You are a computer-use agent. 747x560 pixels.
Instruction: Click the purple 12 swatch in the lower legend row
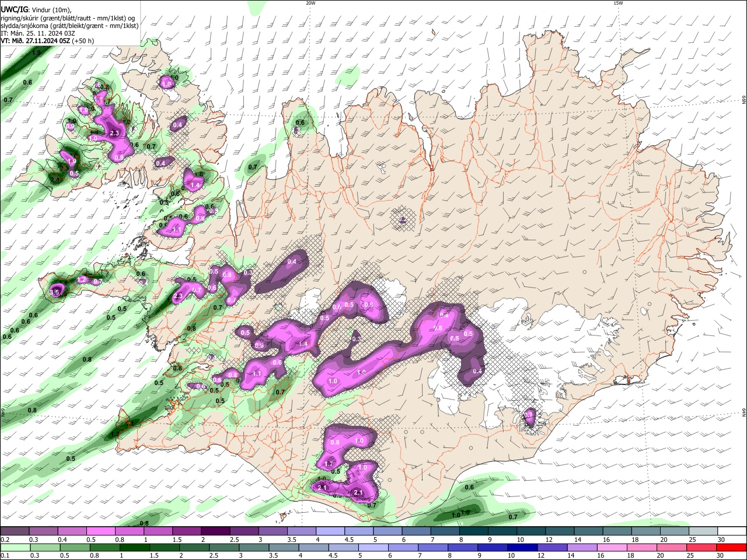553,547
